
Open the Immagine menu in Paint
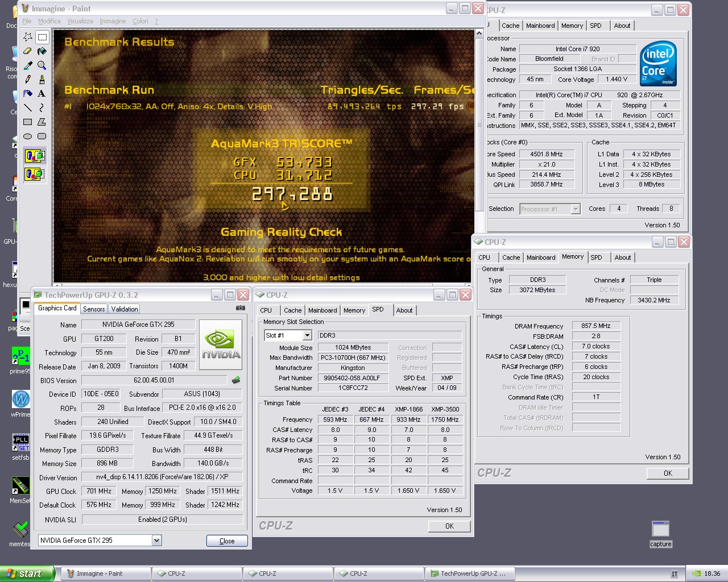(x=113, y=21)
